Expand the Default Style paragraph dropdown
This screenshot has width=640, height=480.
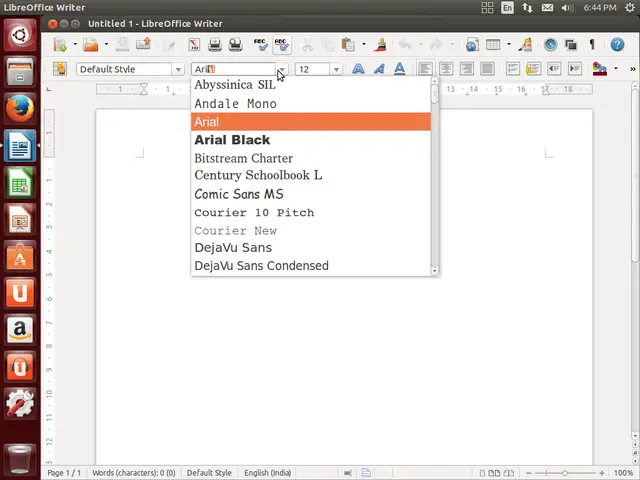178,69
